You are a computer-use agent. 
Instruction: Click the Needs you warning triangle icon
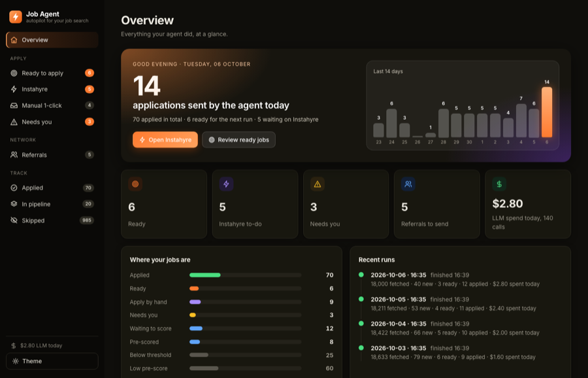click(x=14, y=122)
